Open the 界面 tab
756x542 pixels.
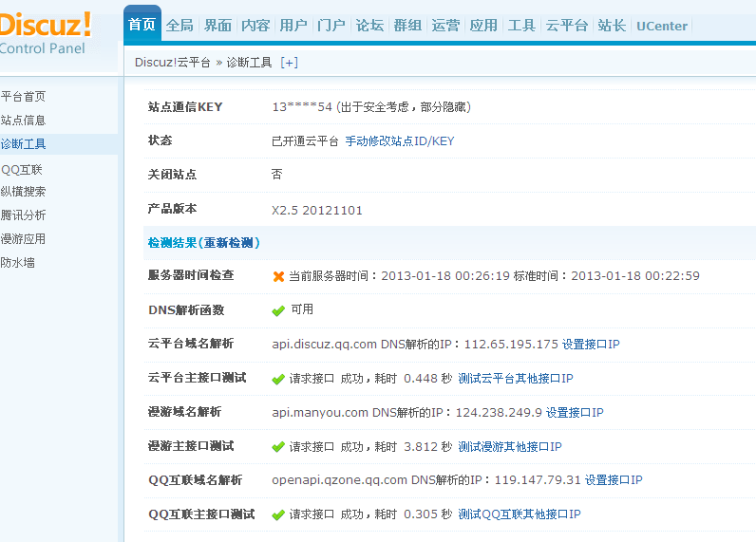pos(217,26)
